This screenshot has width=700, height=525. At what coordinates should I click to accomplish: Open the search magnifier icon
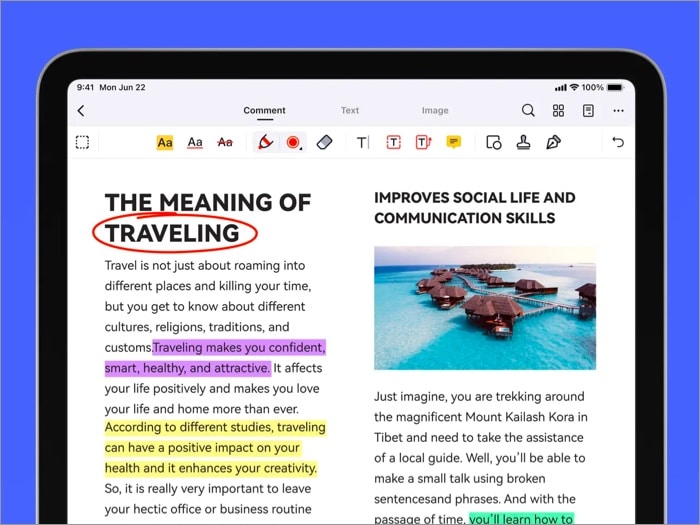(528, 111)
